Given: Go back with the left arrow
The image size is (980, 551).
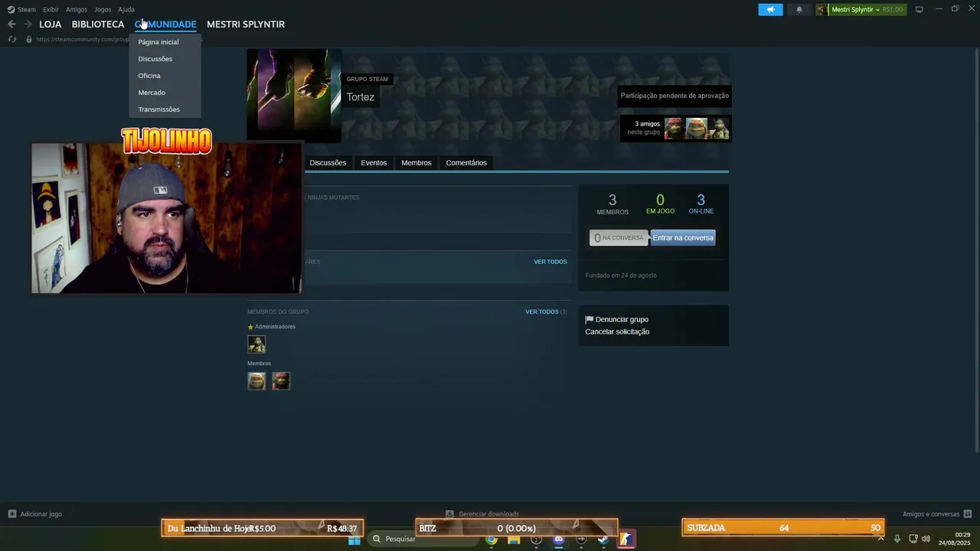Looking at the screenshot, I should 11,24.
